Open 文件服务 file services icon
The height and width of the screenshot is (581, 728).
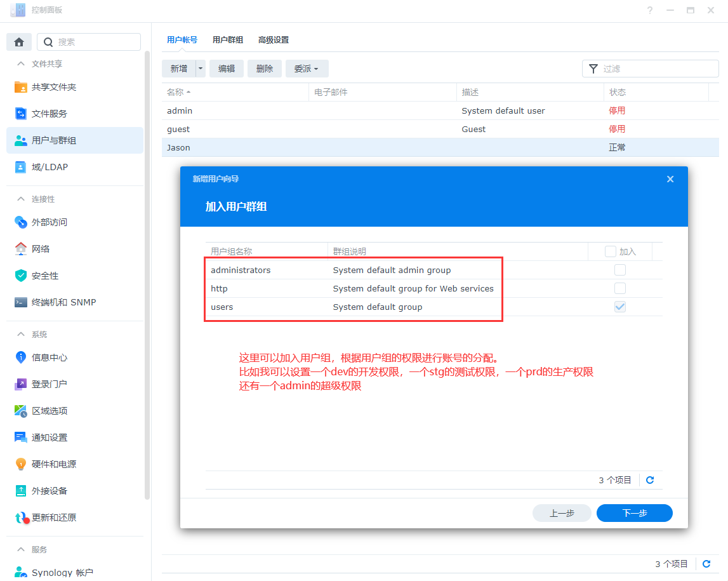pos(21,114)
